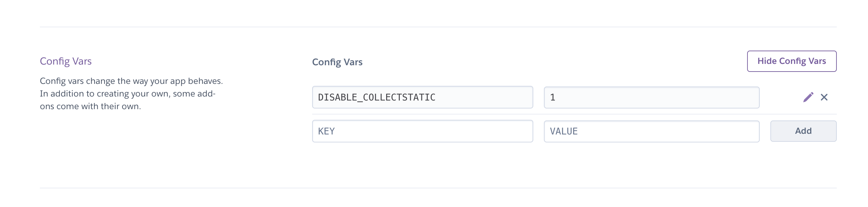
Task: Click the value field containing 1
Action: (x=651, y=97)
